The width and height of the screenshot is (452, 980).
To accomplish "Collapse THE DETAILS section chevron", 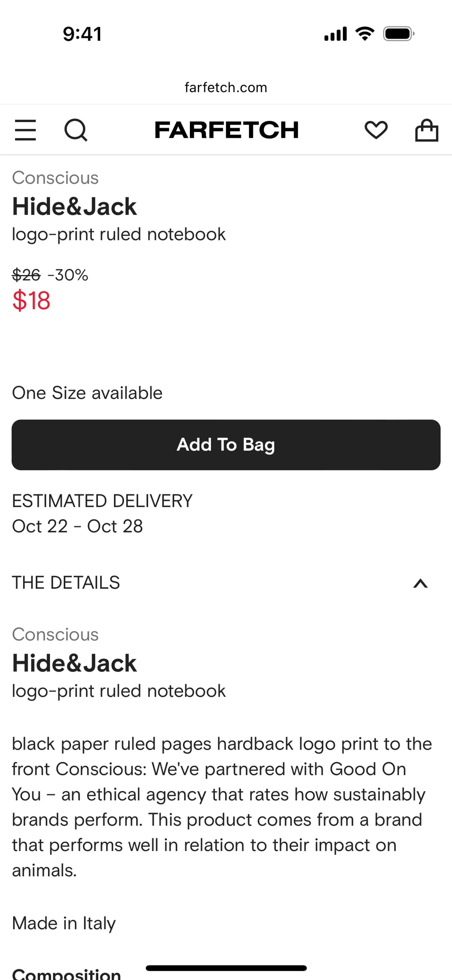I will (x=420, y=583).
